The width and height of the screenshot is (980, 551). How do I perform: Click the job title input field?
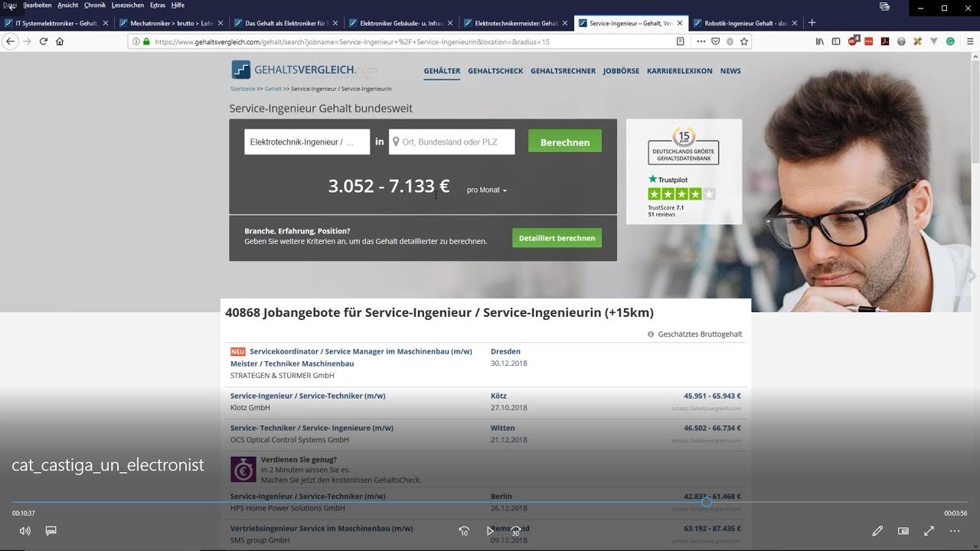307,142
